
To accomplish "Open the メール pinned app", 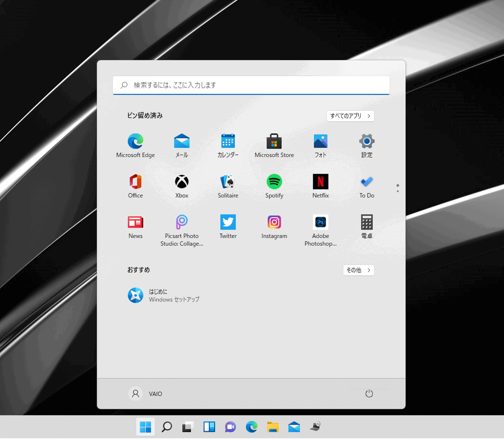I will click(182, 146).
